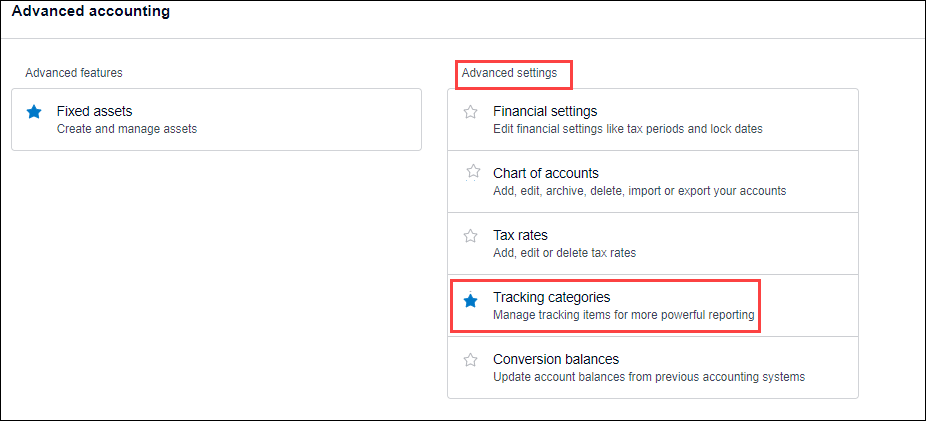Toggle the Conversion balances star

click(x=470, y=360)
